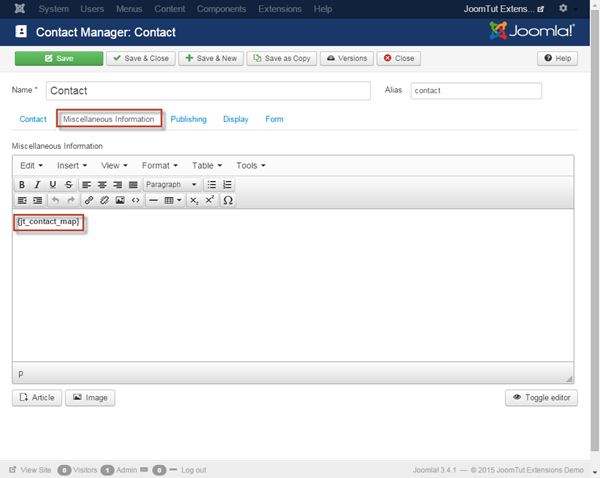Align text to the right
600x478 pixels.
117,185
